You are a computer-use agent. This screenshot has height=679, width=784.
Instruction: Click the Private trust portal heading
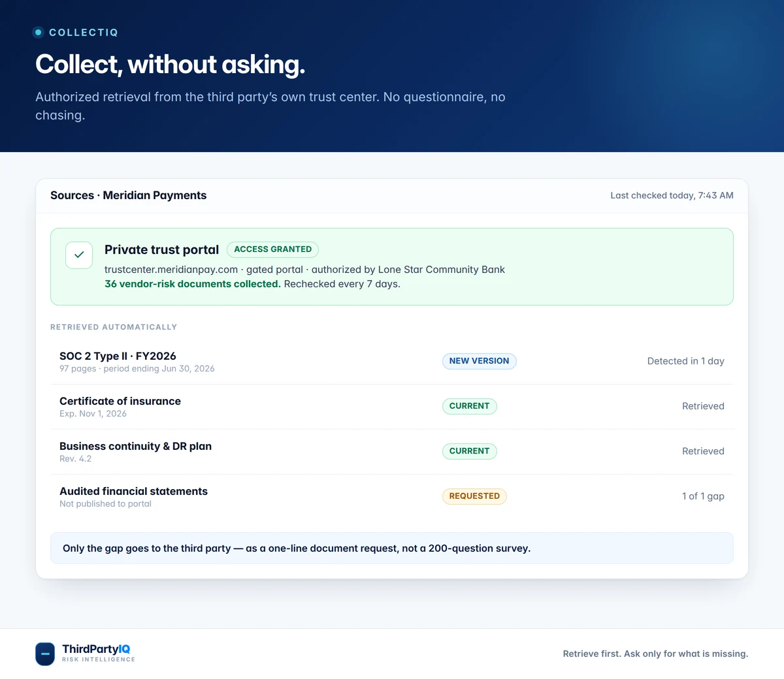(x=161, y=249)
